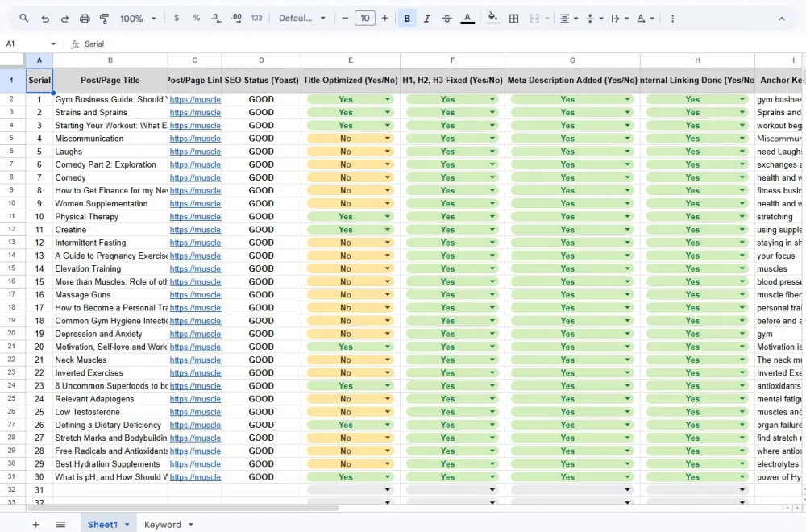
Task: Open H1 H2 H3 dropdown for Laughs row
Action: (492, 151)
